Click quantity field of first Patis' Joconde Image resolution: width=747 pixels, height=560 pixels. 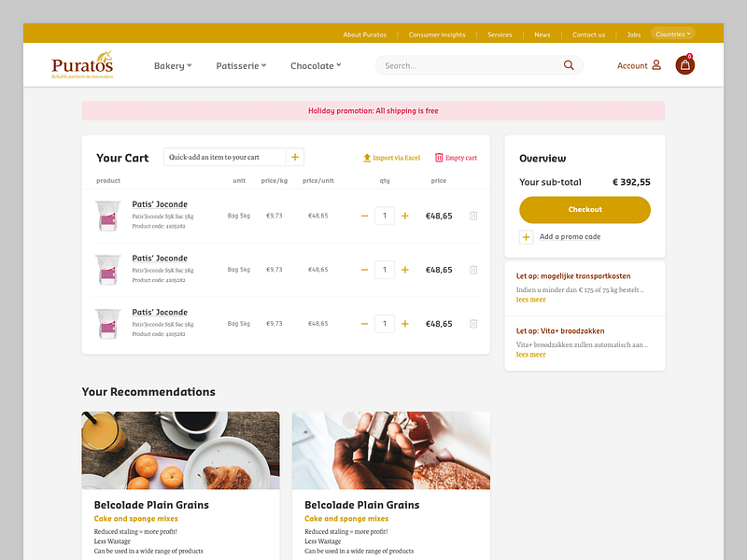tap(385, 217)
